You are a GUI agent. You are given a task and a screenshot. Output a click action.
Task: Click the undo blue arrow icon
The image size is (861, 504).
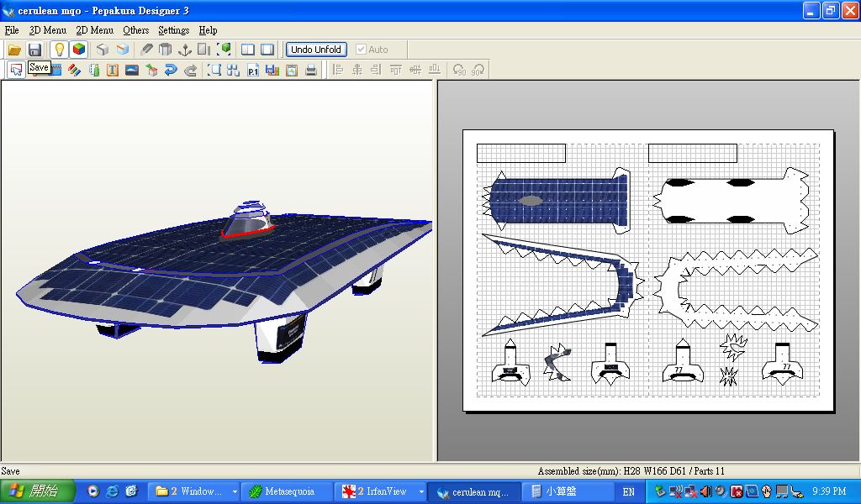click(171, 71)
